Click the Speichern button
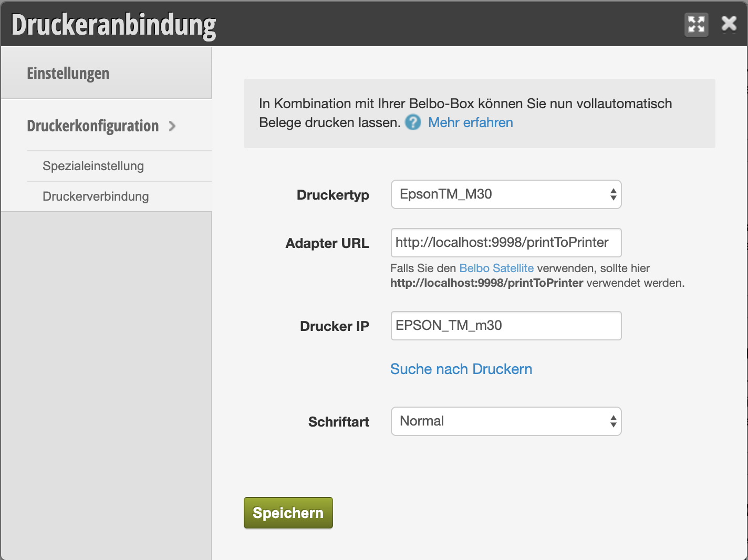This screenshot has height=560, width=748. (x=288, y=513)
